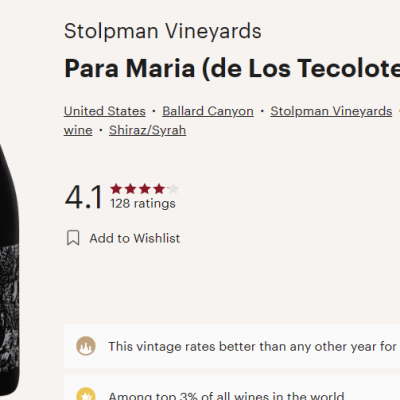Image resolution: width=400 pixels, height=400 pixels.
Task: Click the brown vintage highlight badge icon
Action: (x=86, y=346)
